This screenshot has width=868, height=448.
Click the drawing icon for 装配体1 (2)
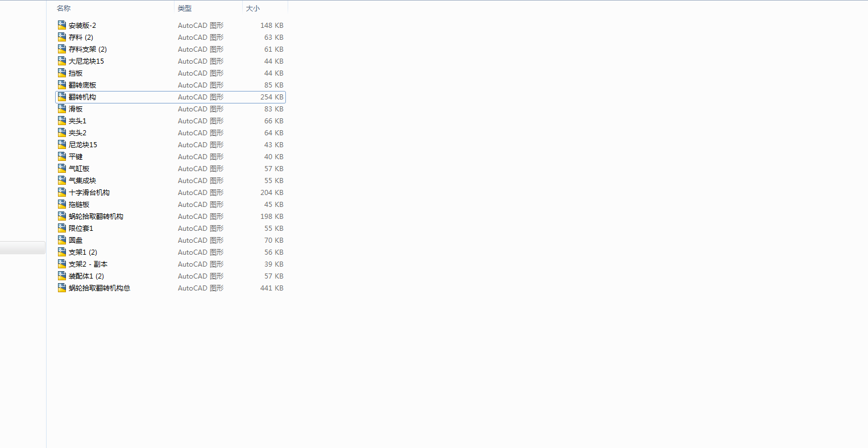coord(62,276)
